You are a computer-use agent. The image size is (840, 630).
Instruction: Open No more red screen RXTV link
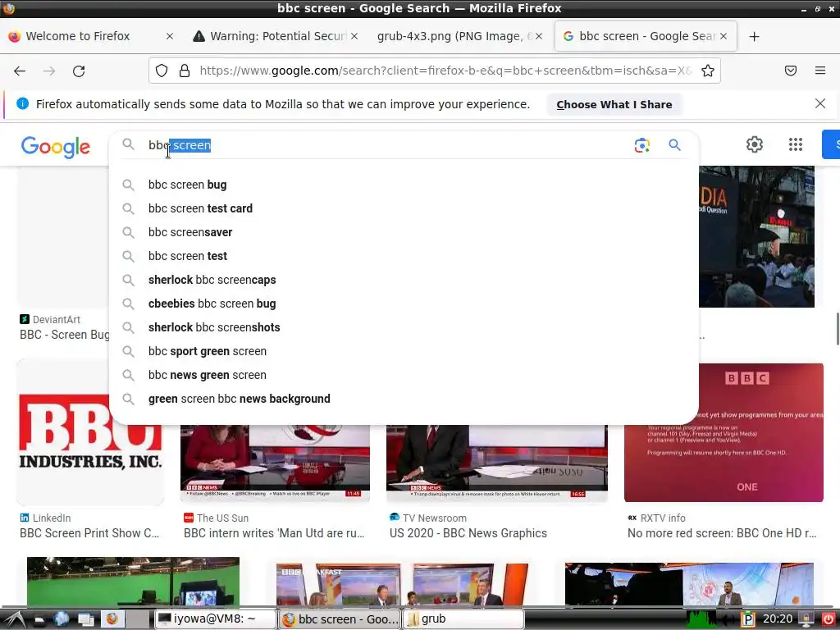coord(722,533)
